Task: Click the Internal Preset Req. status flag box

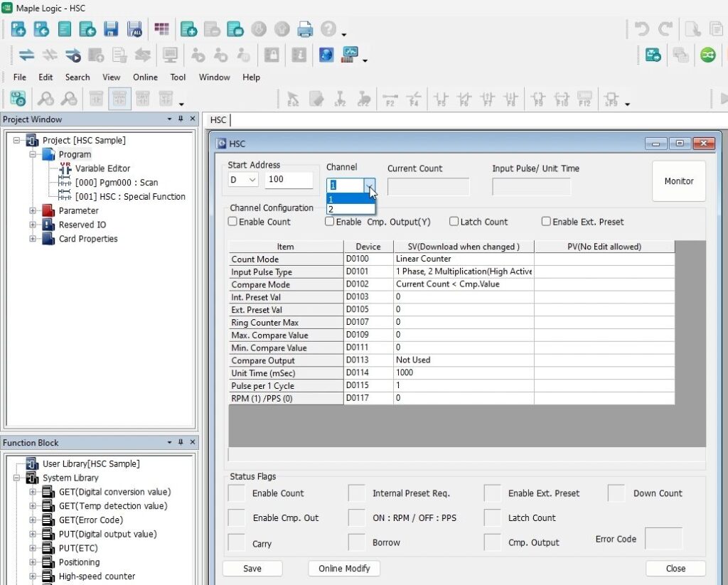Action: click(357, 493)
